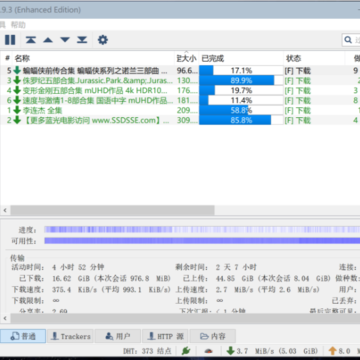
Task: Click the [F] 下载 status of 李连杰 全集
Action: (x=297, y=110)
